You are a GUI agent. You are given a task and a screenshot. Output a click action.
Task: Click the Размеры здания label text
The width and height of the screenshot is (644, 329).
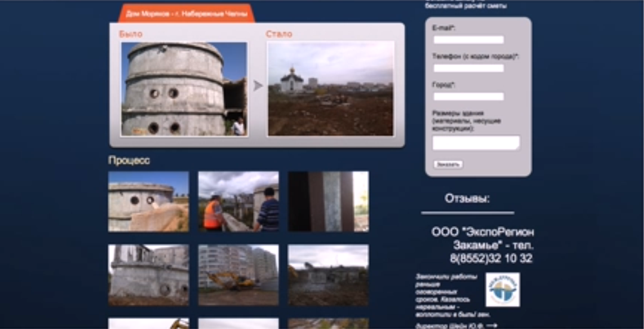point(467,121)
